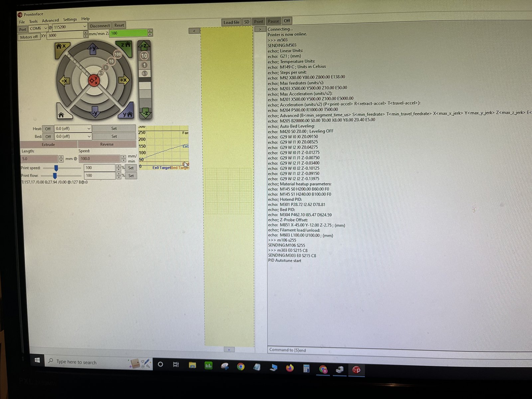The image size is (532, 399).
Task: Select the 0.1 mm Z step in Z column
Action: pos(145,73)
